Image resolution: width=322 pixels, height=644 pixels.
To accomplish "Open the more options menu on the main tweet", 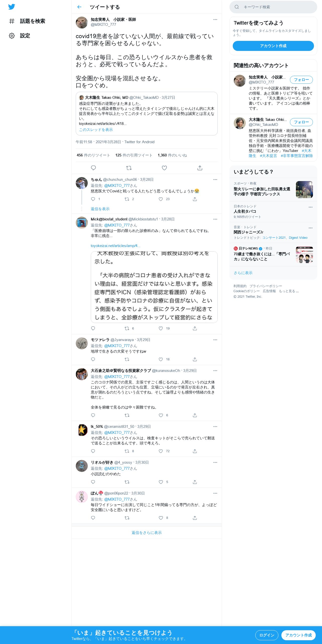I will point(215,20).
